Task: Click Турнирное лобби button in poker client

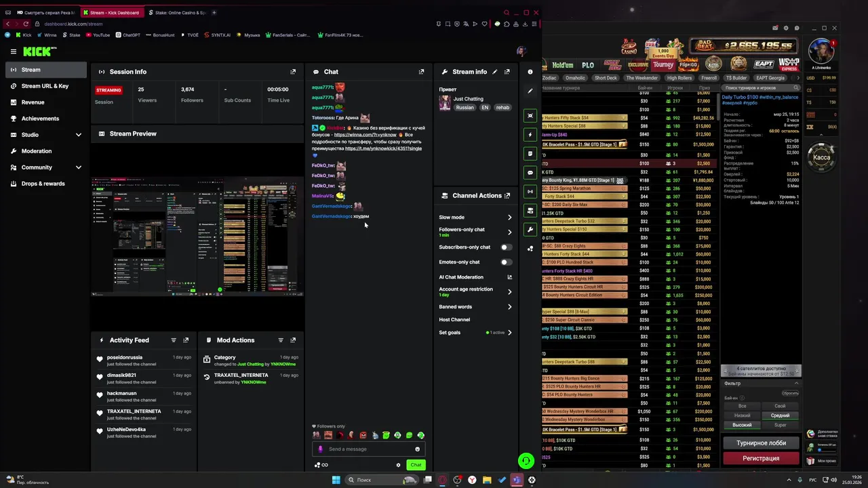Action: [x=761, y=443]
